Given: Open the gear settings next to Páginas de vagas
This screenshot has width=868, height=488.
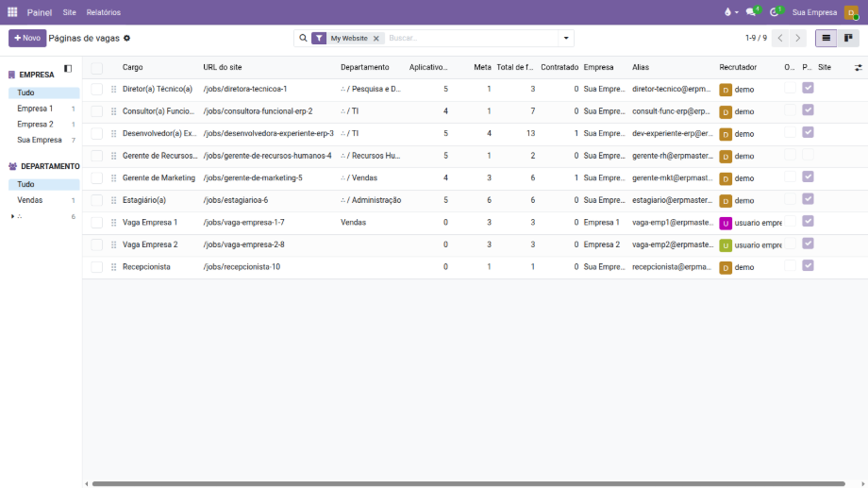Looking at the screenshot, I should coord(127,39).
